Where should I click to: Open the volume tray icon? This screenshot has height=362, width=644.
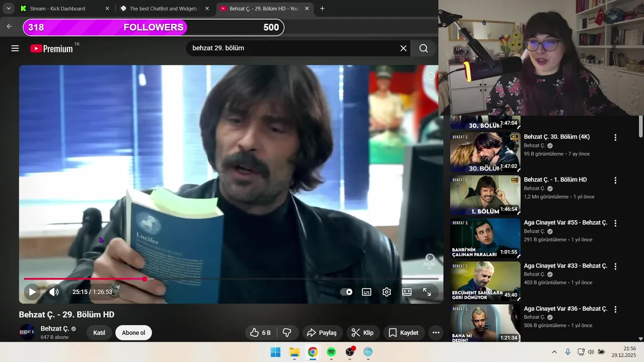(591, 352)
